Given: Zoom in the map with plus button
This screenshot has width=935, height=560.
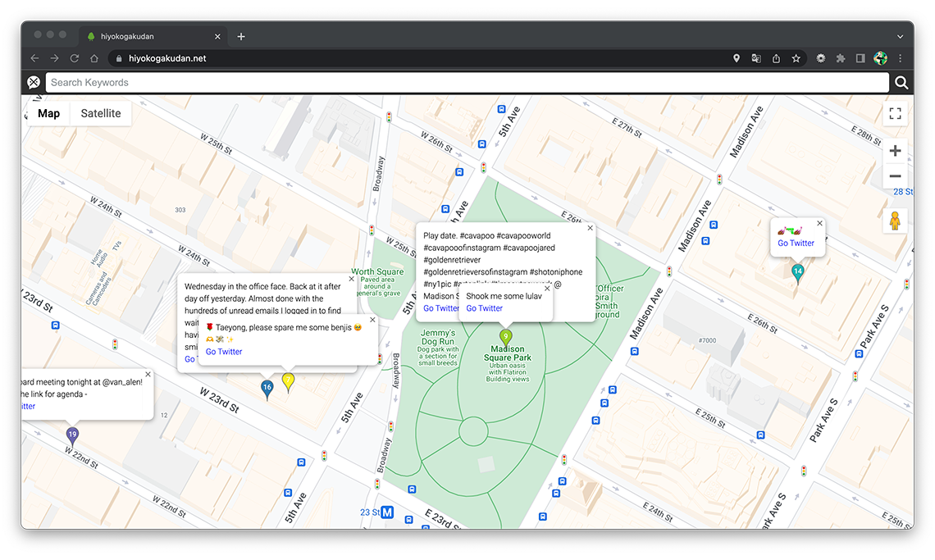Looking at the screenshot, I should 895,151.
